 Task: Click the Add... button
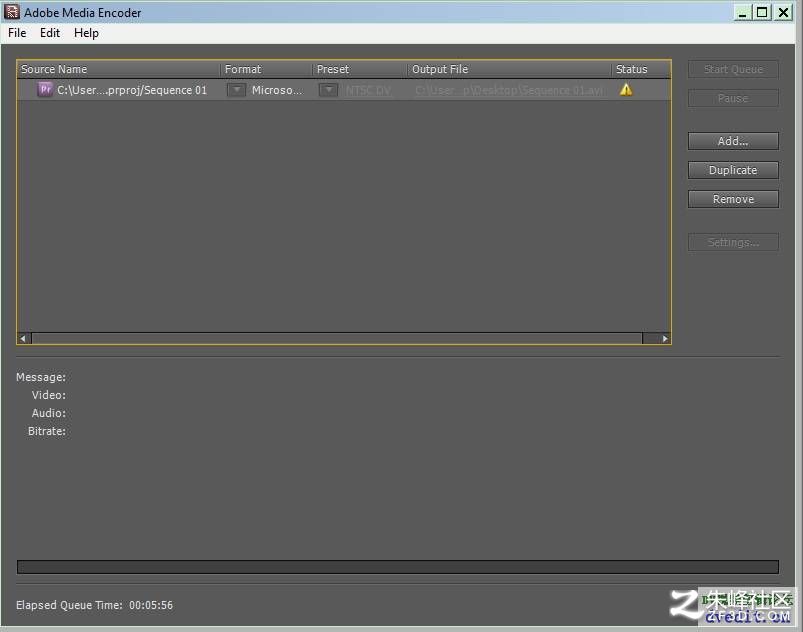point(733,141)
